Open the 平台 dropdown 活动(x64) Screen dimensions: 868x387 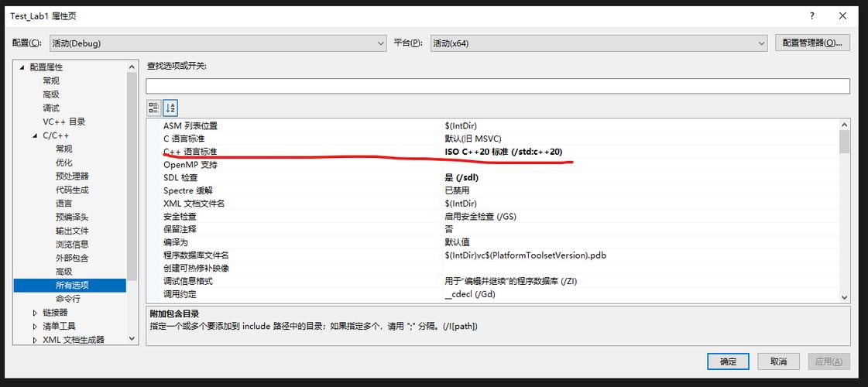599,43
